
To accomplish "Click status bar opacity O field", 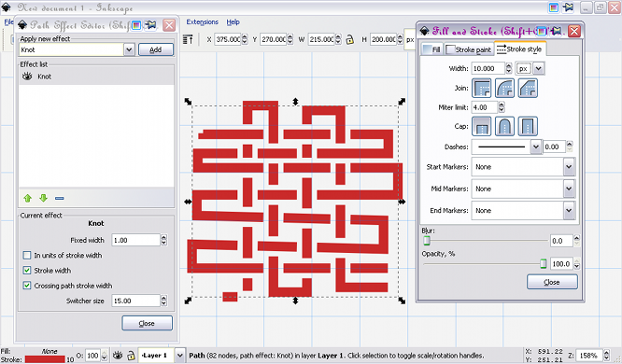I will 92,356.
